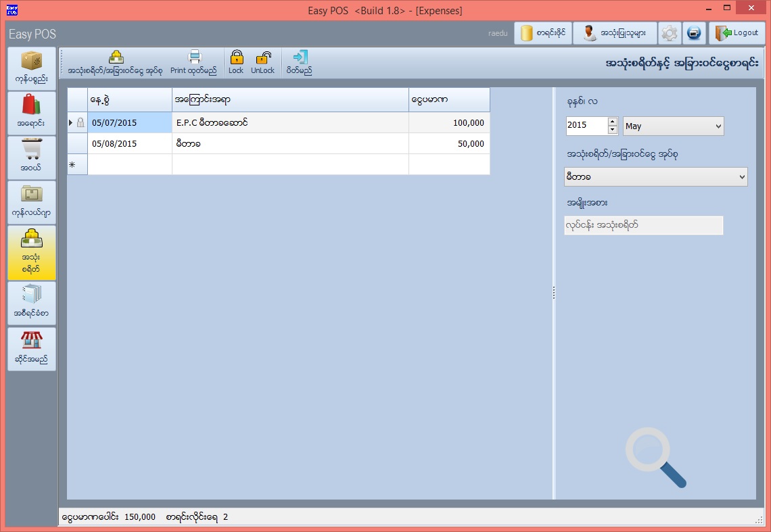Screen dimensions: 771x532
Task: Open the settings gear in the top bar
Action: [668, 32]
